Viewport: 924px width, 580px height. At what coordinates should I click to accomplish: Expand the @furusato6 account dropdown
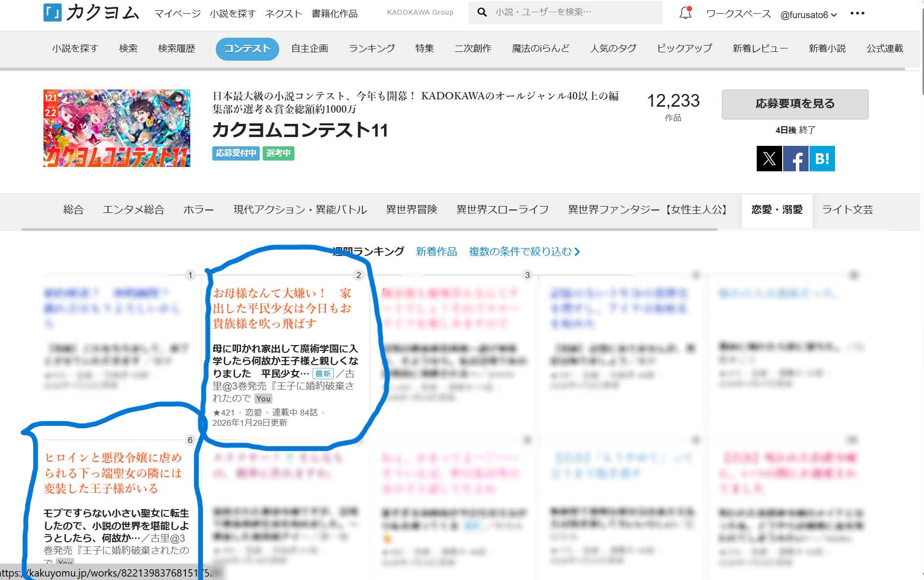808,15
